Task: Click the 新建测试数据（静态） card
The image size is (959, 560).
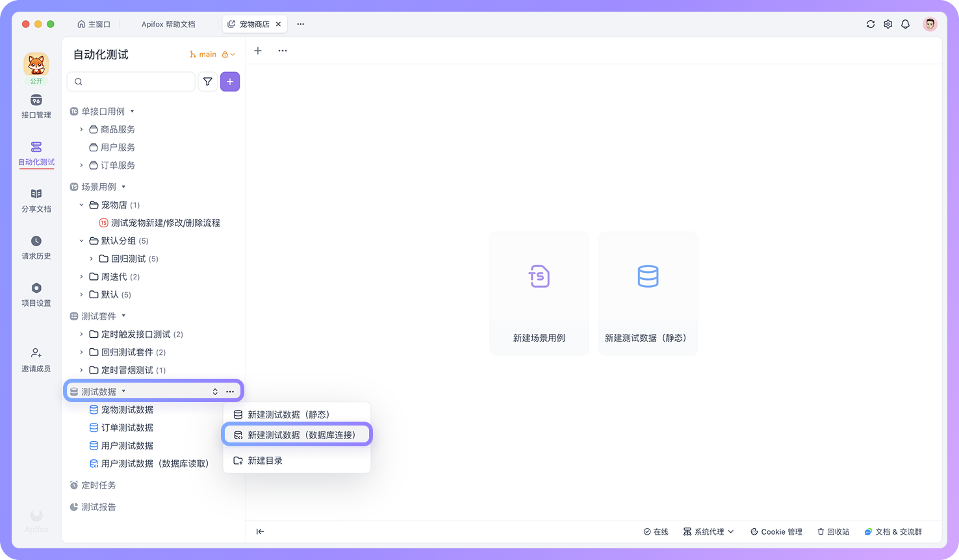Action: (x=648, y=294)
